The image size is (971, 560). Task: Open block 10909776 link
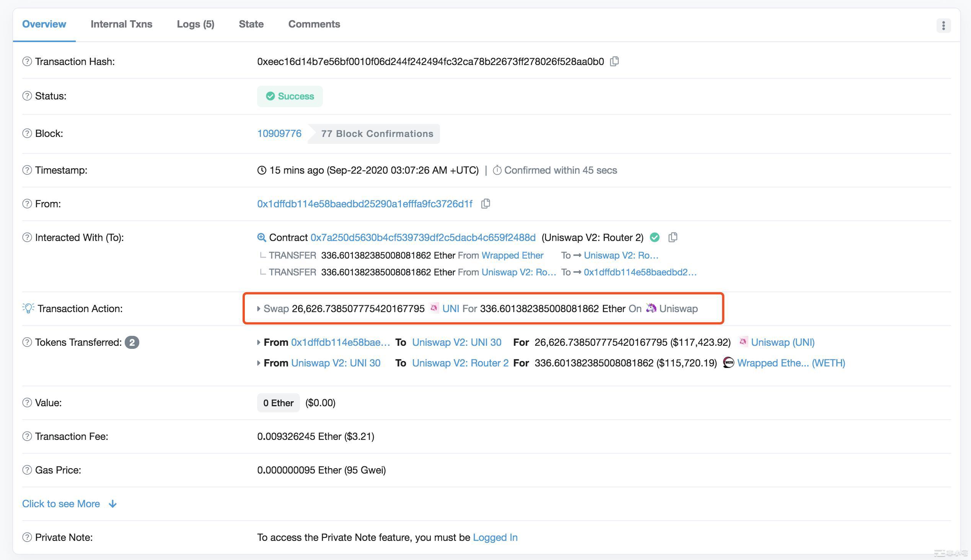click(279, 133)
